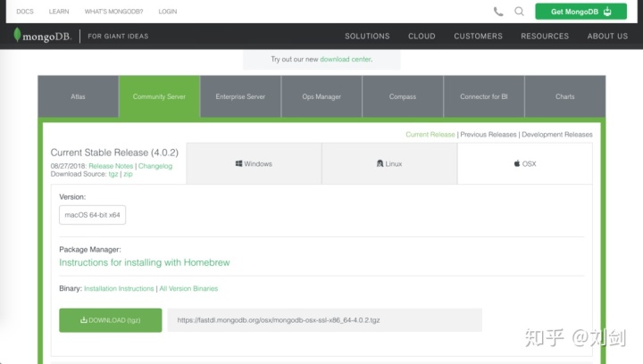Open the CLOUD navigation menu
The width and height of the screenshot is (643, 364).
coord(422,36)
